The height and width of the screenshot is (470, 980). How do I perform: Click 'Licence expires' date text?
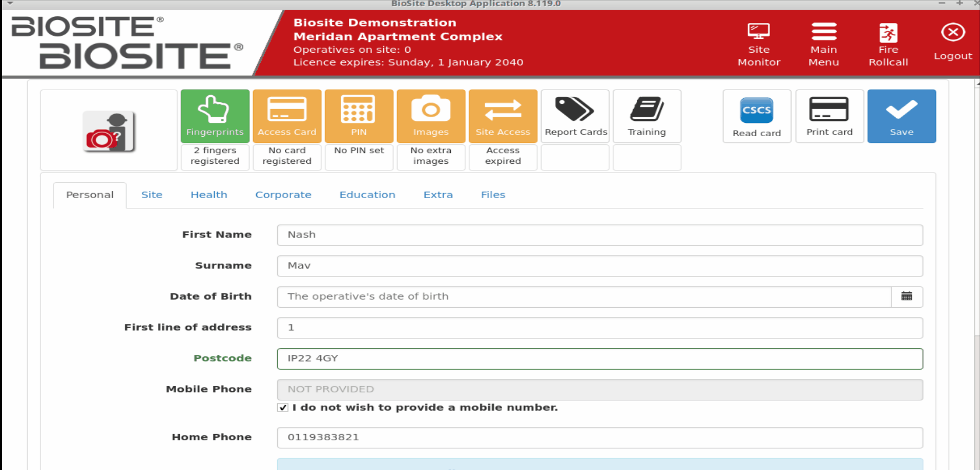click(408, 62)
